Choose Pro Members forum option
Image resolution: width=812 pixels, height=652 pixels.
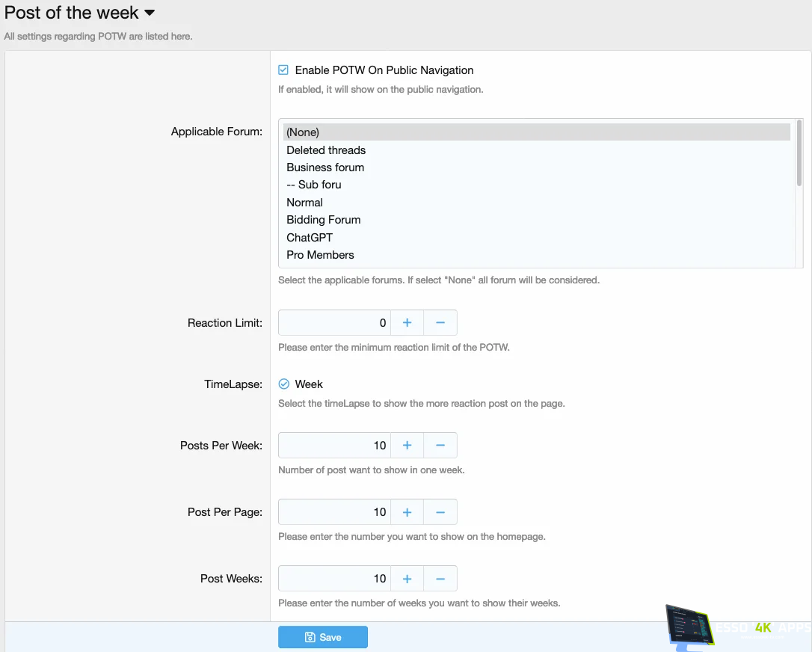[x=320, y=255]
